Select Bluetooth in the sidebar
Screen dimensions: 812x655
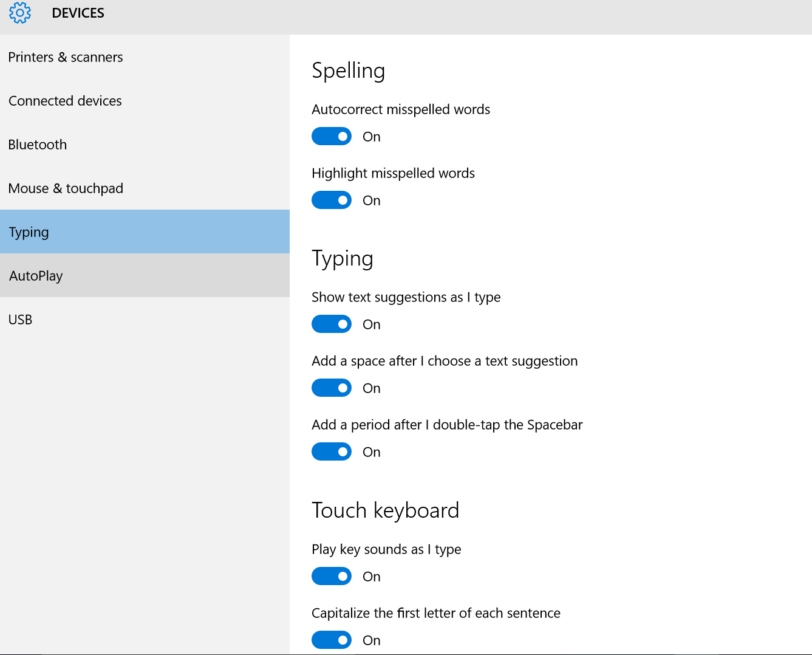[145, 145]
